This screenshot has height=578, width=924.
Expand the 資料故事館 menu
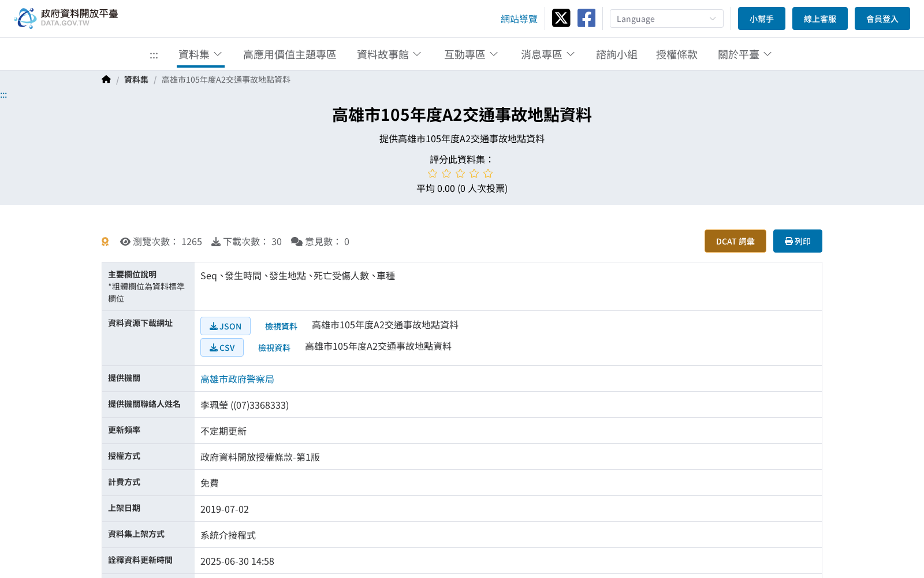point(389,54)
